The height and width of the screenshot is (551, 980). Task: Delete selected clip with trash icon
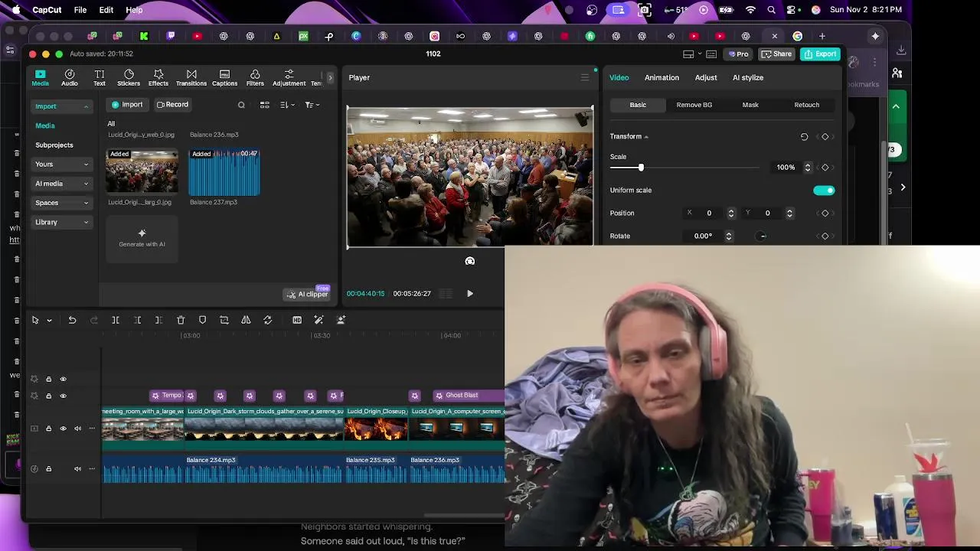(x=181, y=320)
